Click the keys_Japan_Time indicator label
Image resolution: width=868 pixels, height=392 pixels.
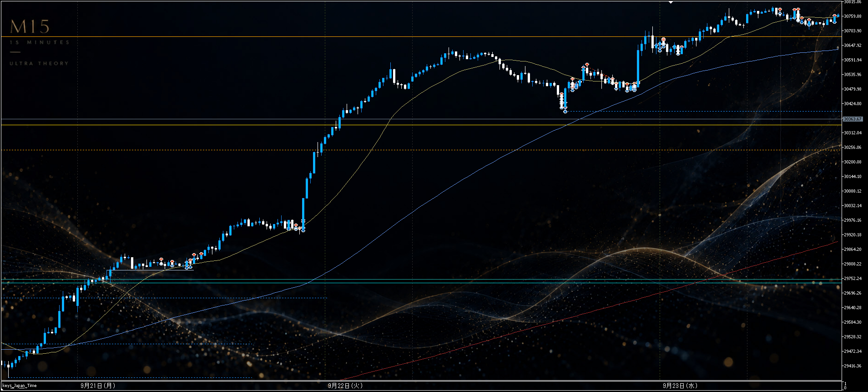point(20,386)
